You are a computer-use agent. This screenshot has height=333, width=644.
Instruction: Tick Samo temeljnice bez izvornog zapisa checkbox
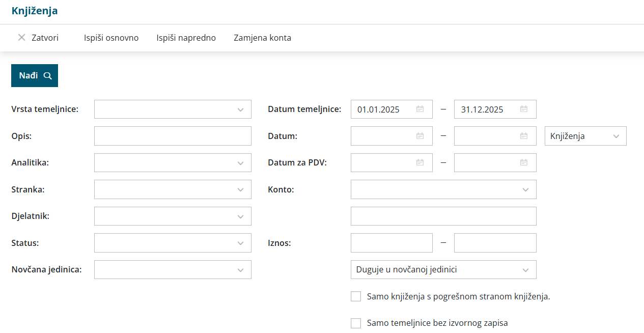356,323
